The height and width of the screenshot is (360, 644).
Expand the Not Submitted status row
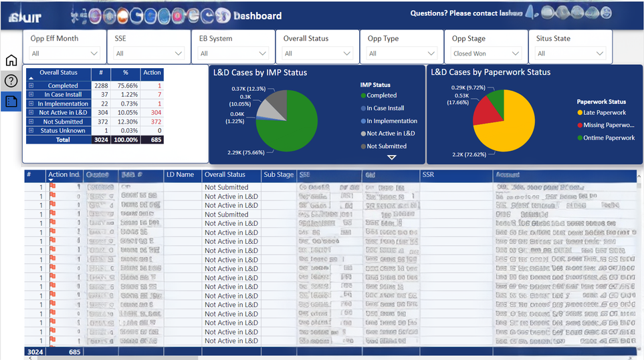(x=31, y=122)
